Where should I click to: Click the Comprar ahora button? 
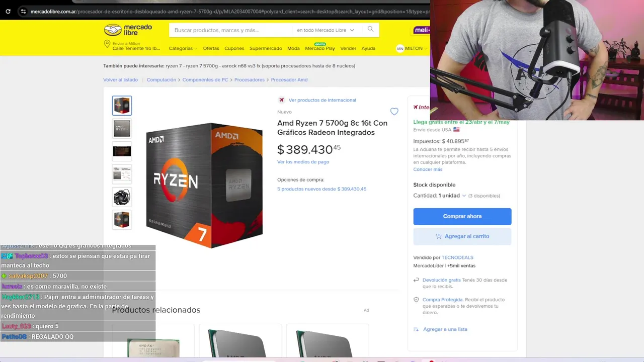click(462, 216)
